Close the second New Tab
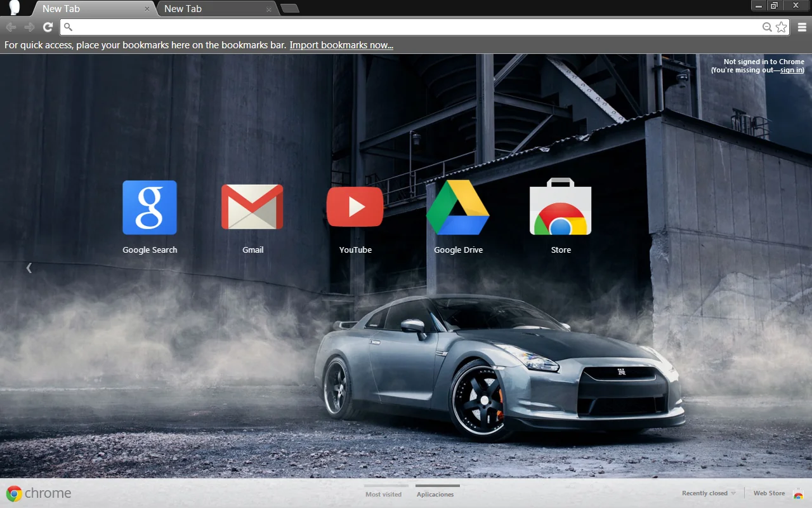 tap(269, 9)
